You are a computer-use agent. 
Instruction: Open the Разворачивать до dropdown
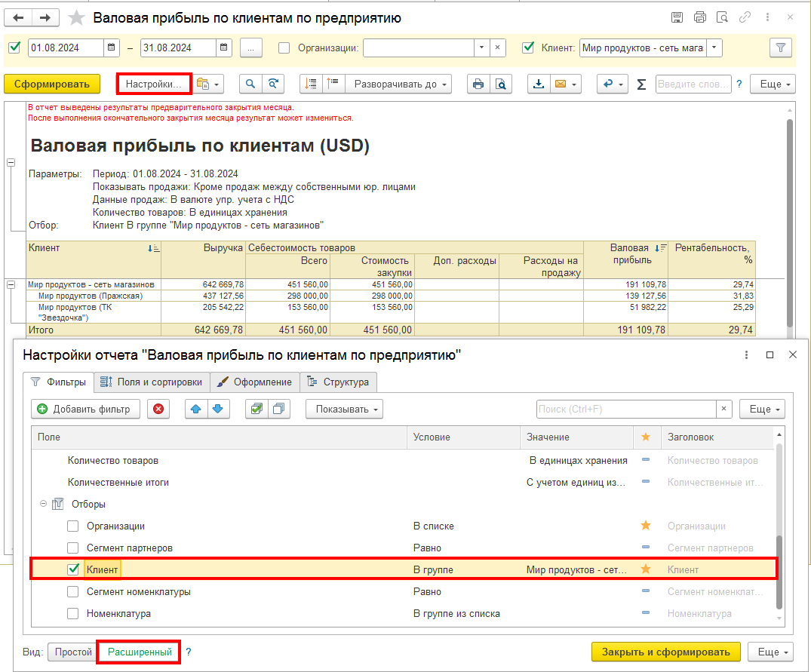400,84
